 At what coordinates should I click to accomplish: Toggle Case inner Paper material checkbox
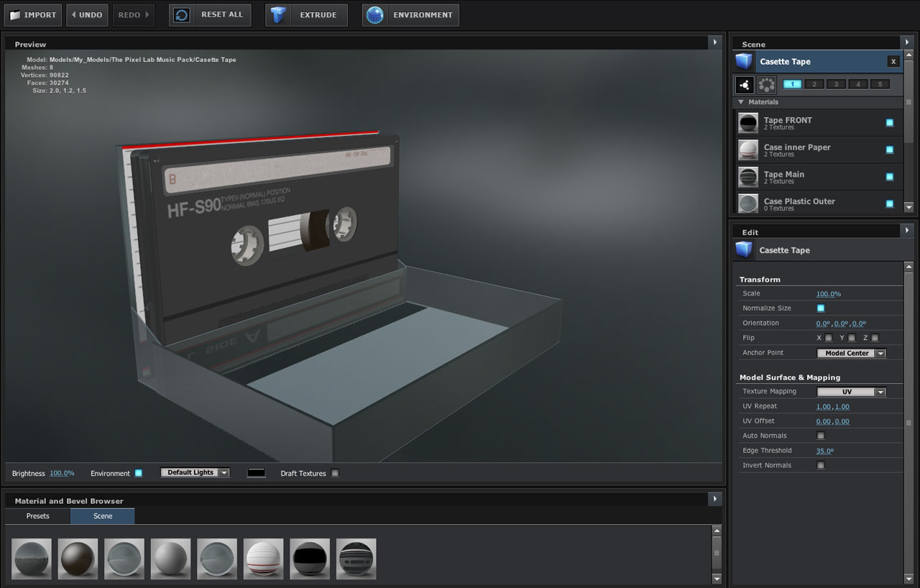tap(889, 150)
